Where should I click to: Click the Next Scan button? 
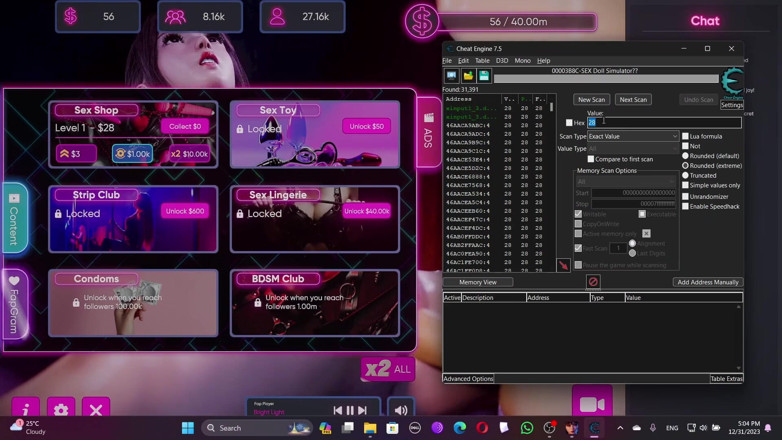[x=633, y=99]
